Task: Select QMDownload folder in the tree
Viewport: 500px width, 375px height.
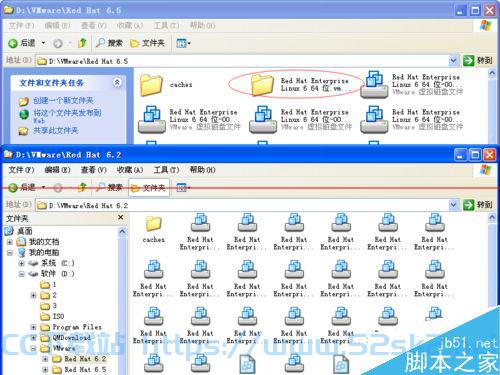Action: [65, 338]
